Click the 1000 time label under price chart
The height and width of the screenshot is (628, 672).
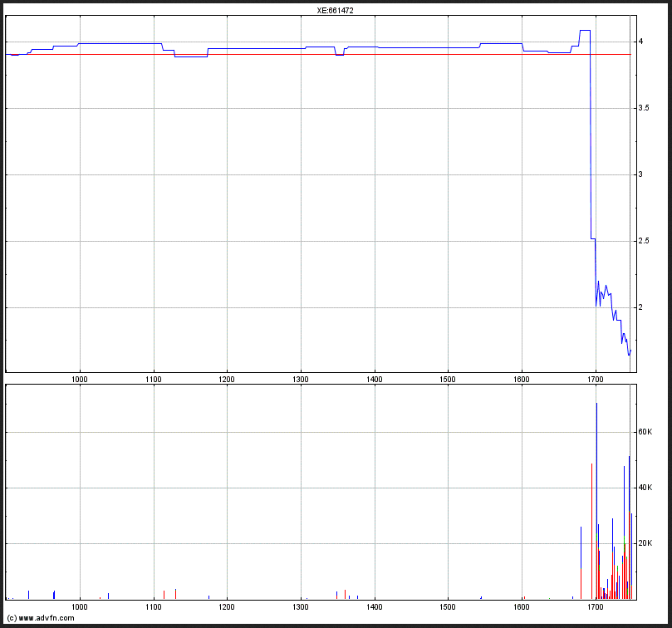tap(80, 380)
